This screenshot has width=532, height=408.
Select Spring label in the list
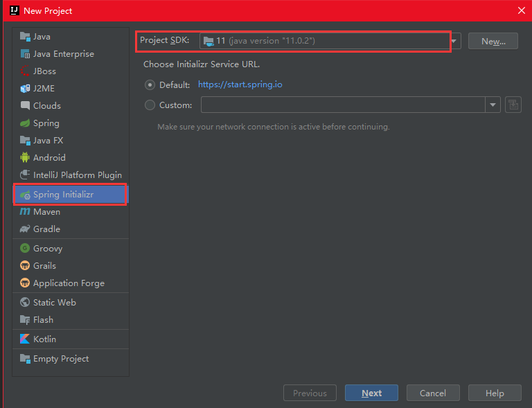click(46, 123)
